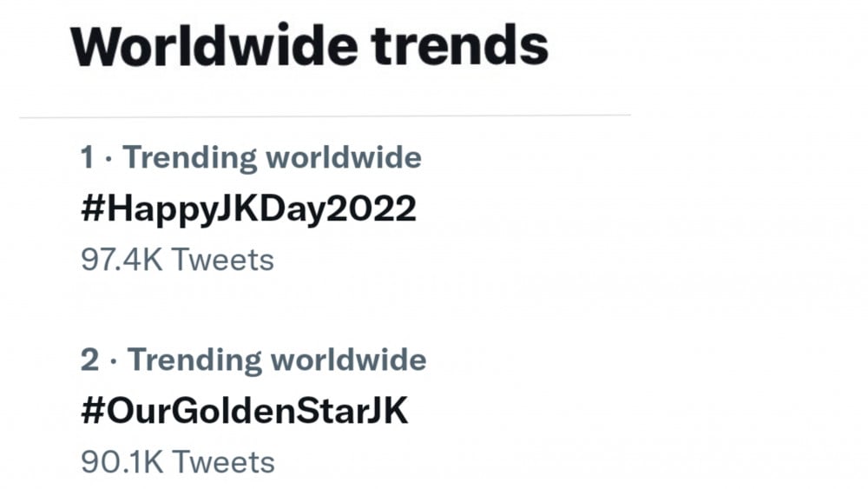Click the word 'Worldwide' in heading

pyautogui.click(x=214, y=46)
